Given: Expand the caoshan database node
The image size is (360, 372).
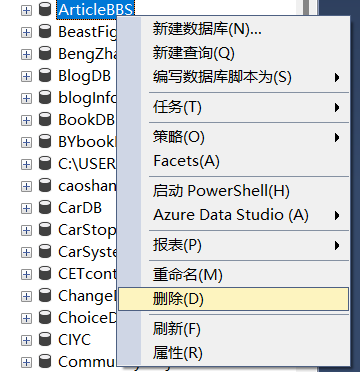Looking at the screenshot, I should point(26,187).
